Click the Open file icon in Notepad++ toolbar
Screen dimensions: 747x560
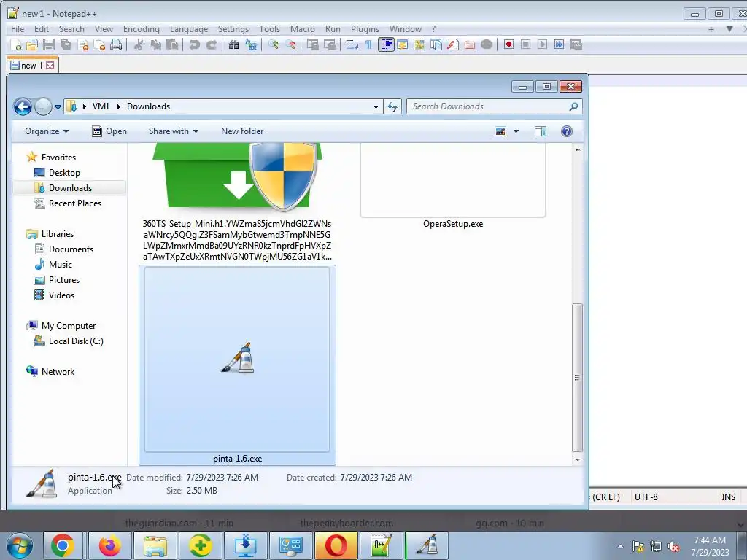[32, 44]
